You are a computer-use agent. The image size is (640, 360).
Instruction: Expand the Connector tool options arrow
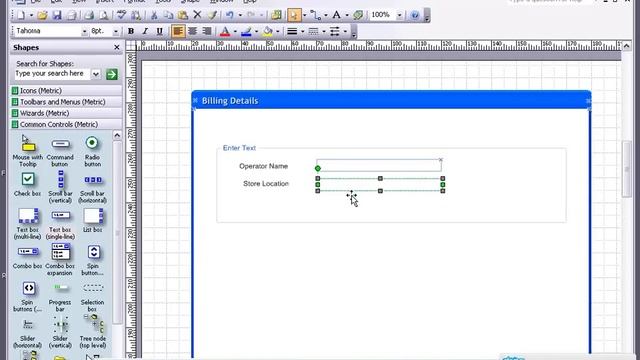pos(326,16)
